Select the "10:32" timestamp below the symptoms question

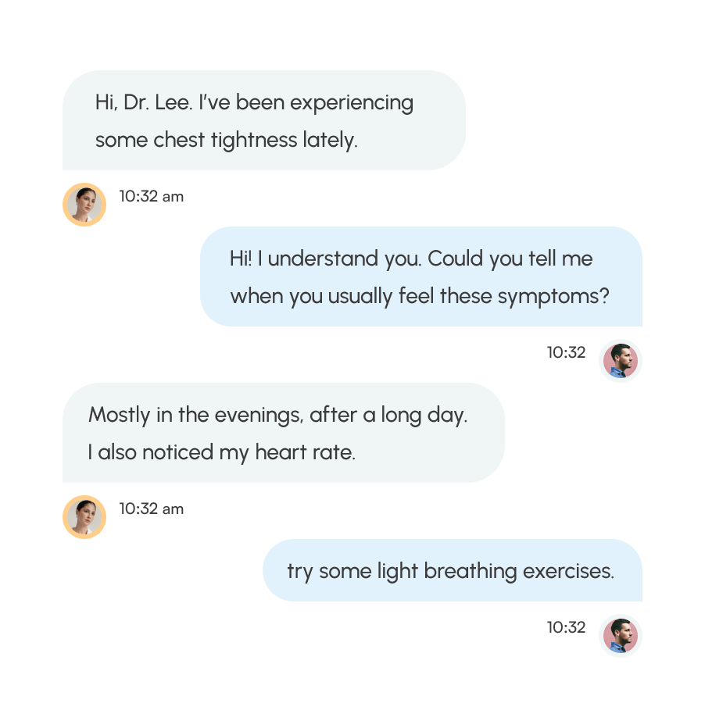tap(566, 352)
